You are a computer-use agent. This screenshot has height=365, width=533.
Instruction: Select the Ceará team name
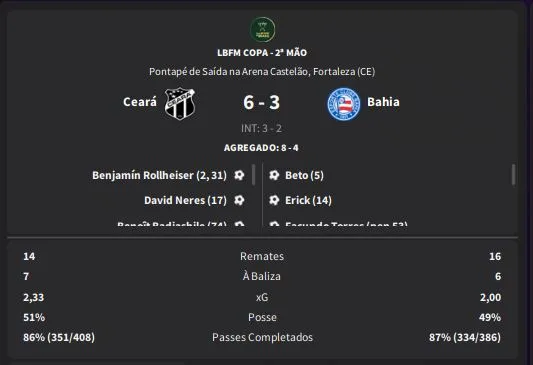140,102
